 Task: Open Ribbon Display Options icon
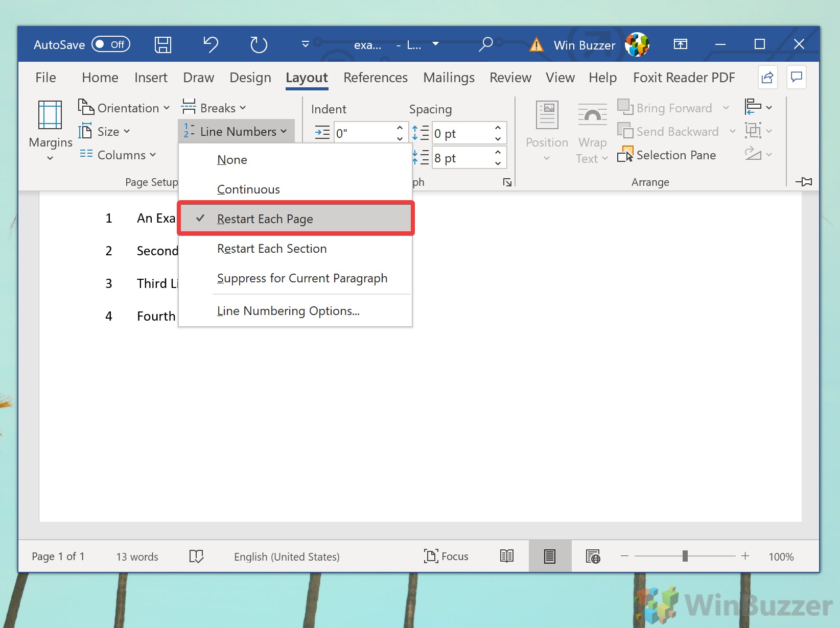tap(681, 44)
